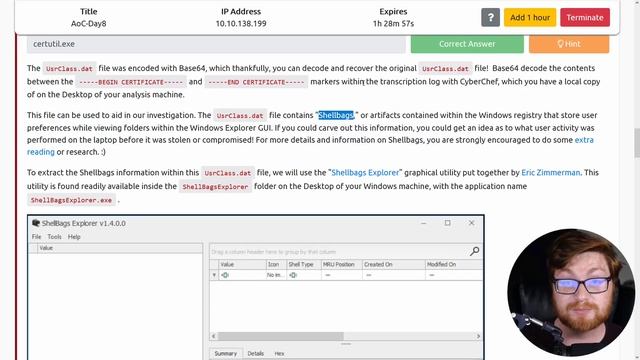The width and height of the screenshot is (640, 360).
Task: Open the Shellbags Explorer link
Action: (365, 173)
